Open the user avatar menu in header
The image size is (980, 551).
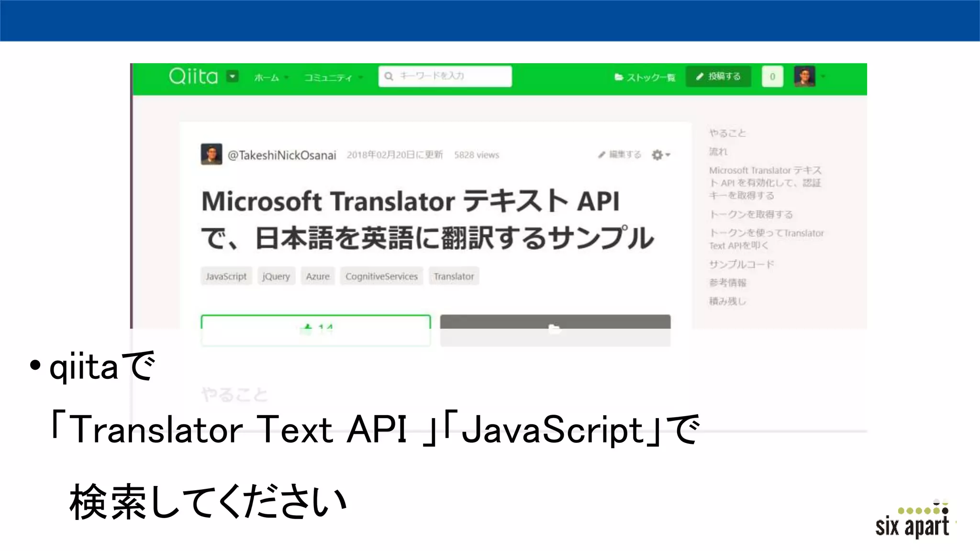tap(809, 77)
